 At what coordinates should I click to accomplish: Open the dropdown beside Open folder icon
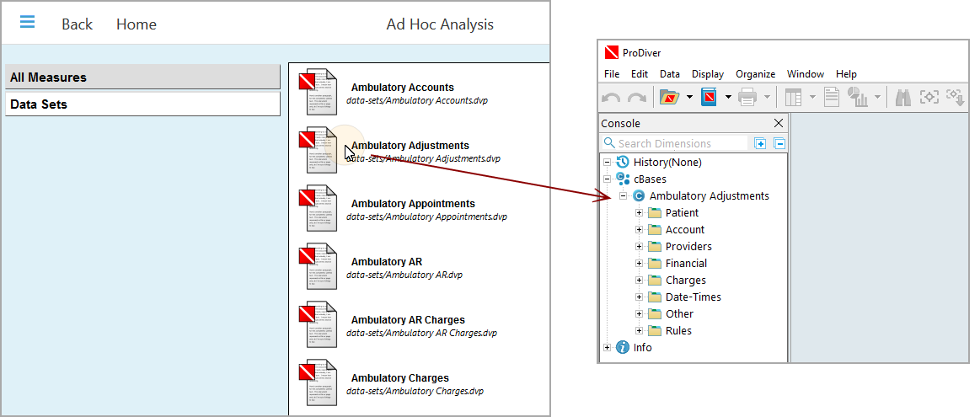(x=689, y=97)
